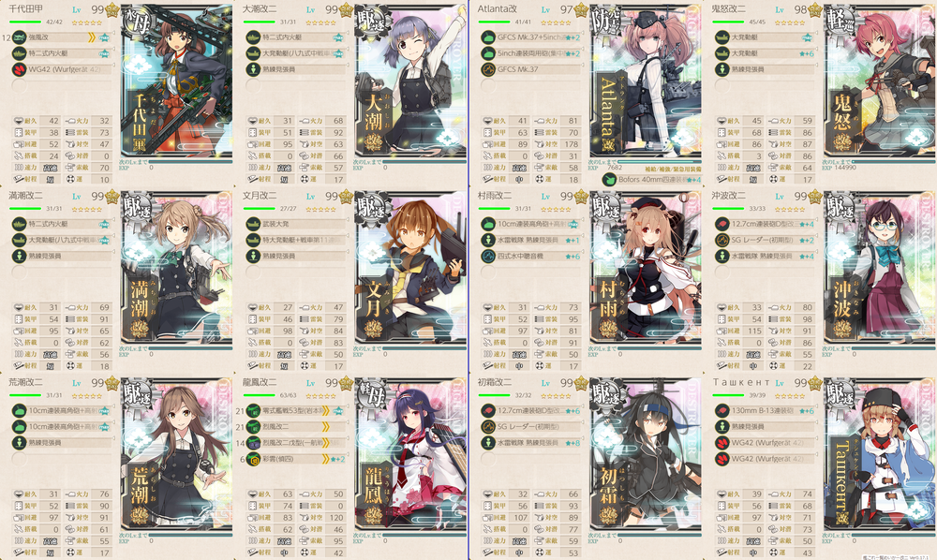This screenshot has width=937, height=560.
Task: Click the WG42 rocket icon on 千代田甲's card
Action: click(x=19, y=69)
